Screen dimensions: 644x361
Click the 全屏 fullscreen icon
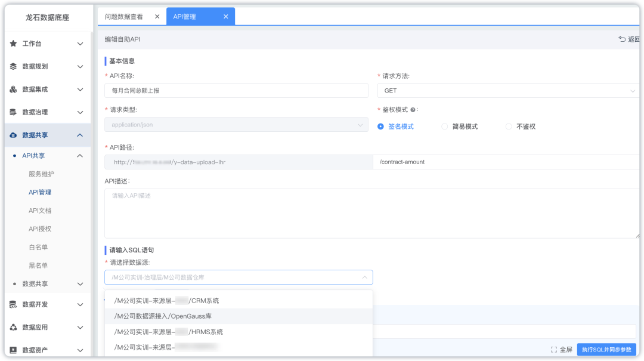click(x=553, y=350)
